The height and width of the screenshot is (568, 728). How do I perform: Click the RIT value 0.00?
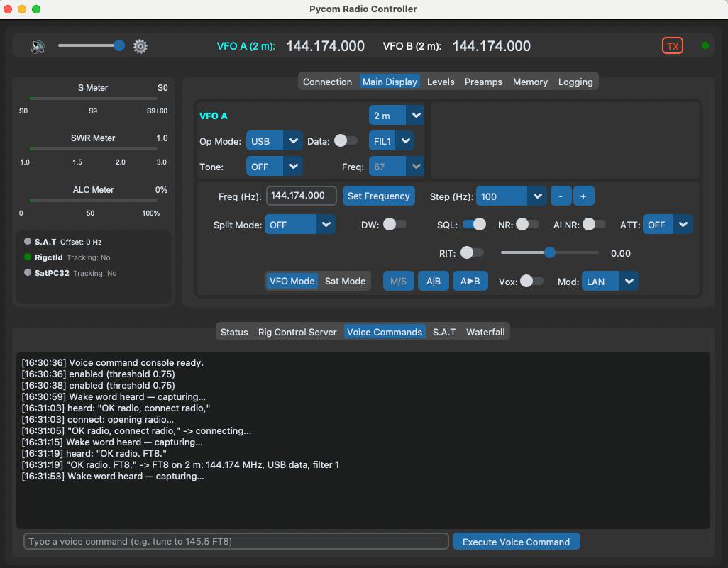pyautogui.click(x=621, y=253)
